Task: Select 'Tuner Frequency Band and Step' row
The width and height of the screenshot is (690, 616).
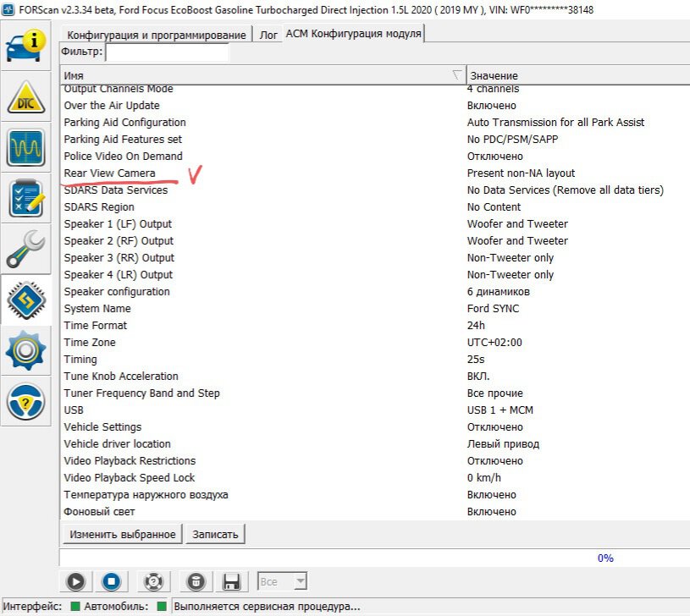Action: [x=375, y=393]
